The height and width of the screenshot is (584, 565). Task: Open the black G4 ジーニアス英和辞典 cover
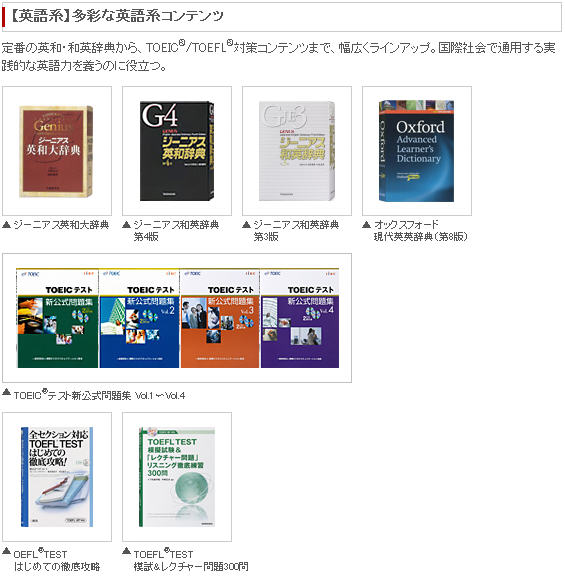click(177, 151)
